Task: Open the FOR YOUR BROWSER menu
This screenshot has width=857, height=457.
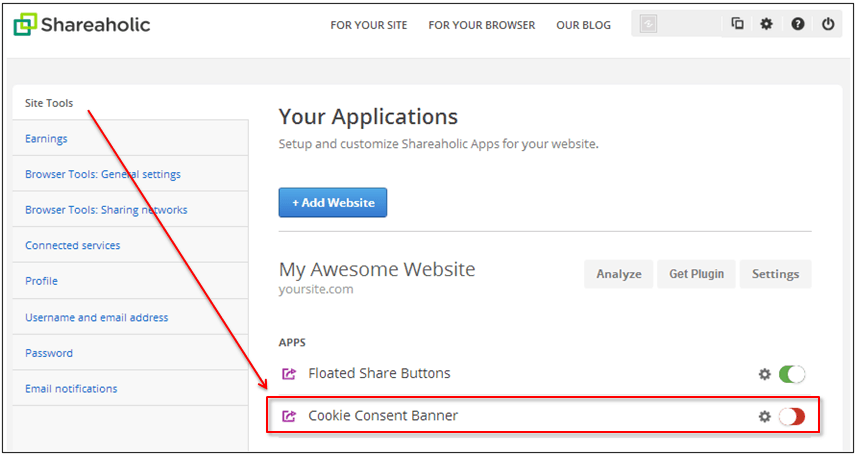Action: (x=482, y=25)
